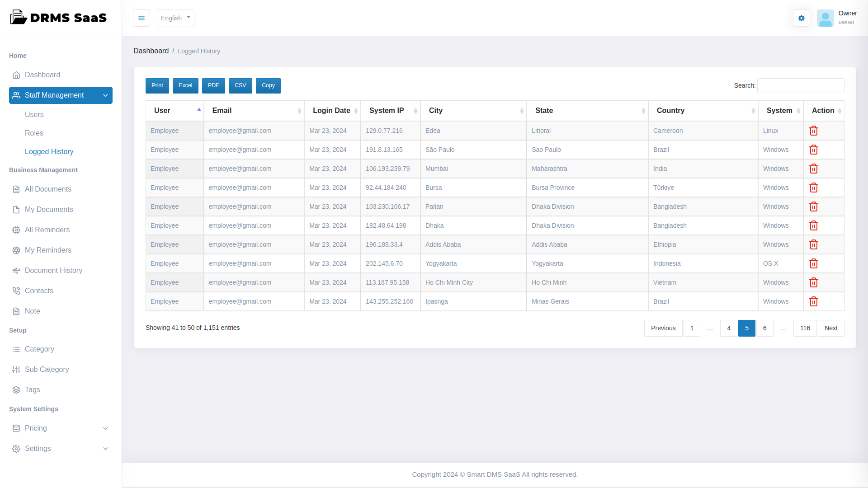Export table with the Excel button
Image resolution: width=868 pixels, height=488 pixels.
click(x=185, y=85)
